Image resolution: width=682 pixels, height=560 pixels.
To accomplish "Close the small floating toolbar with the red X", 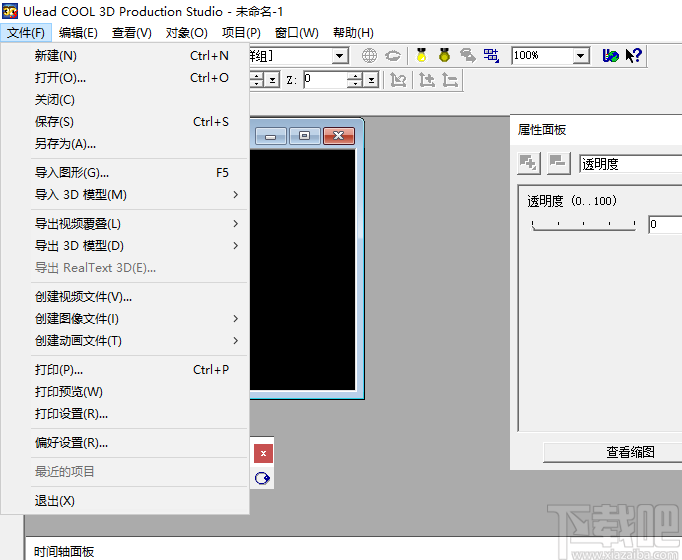I will (264, 453).
